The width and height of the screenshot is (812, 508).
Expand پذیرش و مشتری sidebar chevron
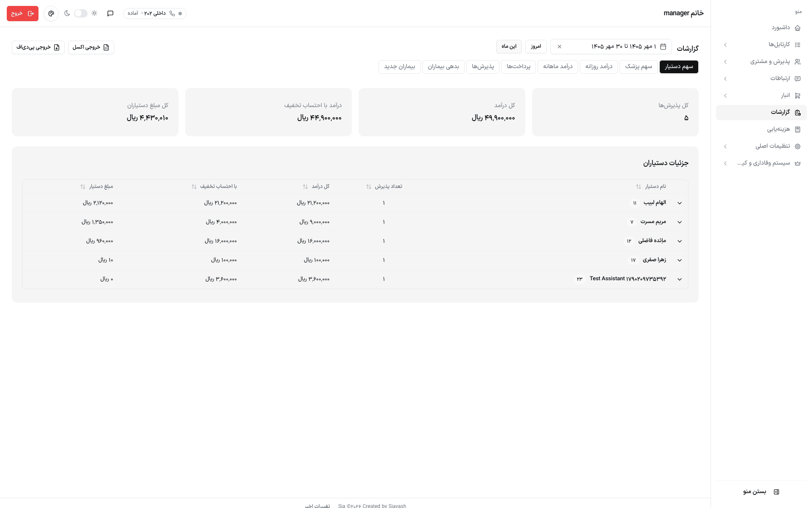click(x=725, y=62)
